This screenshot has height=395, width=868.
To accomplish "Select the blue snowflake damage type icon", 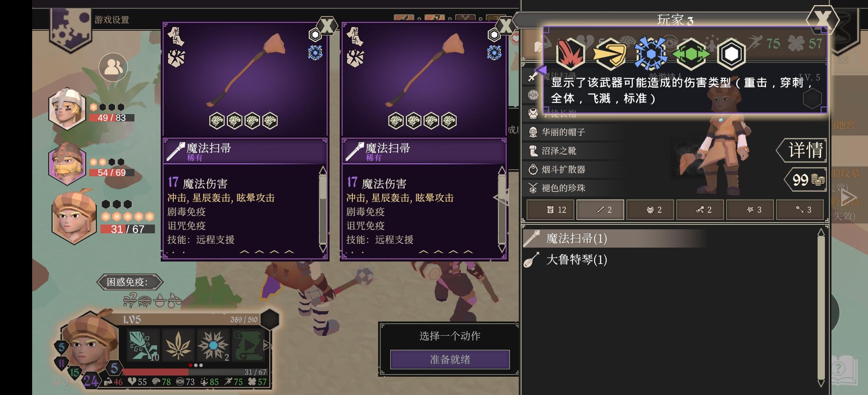I will (x=651, y=53).
